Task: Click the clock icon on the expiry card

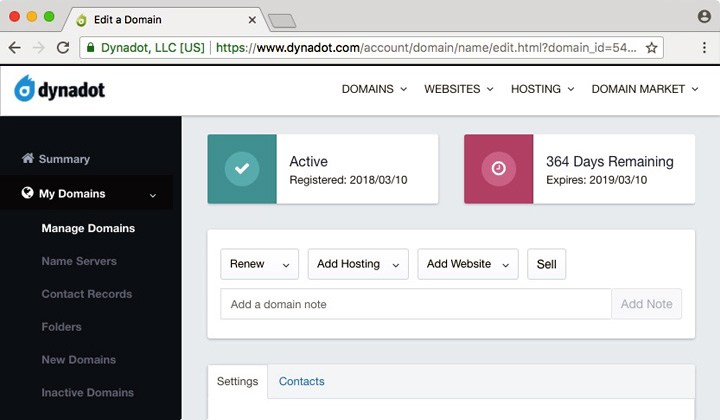Action: (x=499, y=168)
